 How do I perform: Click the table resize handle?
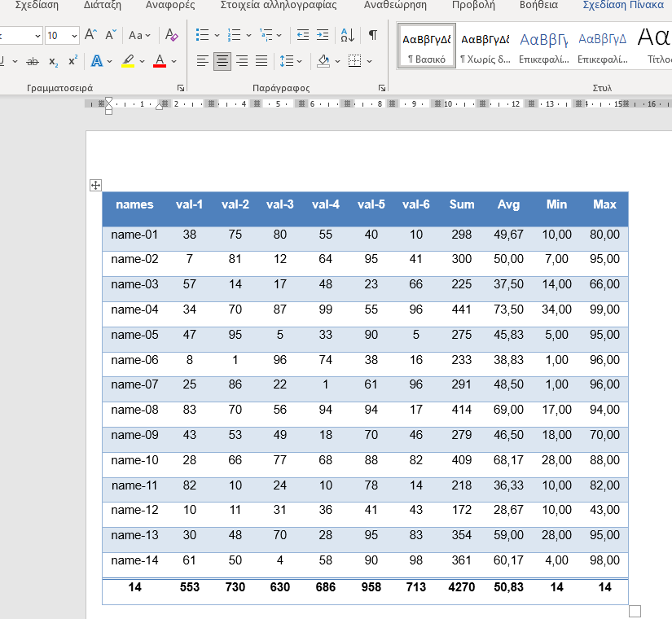[x=635, y=611]
